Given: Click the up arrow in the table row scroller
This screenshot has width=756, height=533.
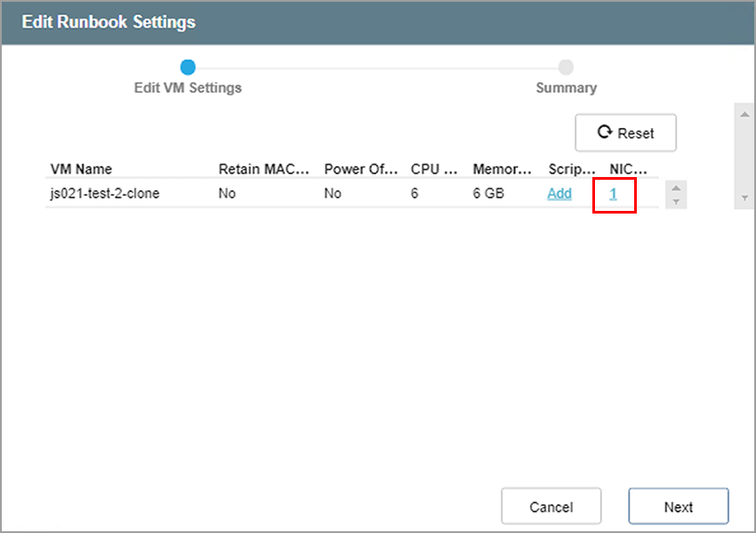Looking at the screenshot, I should (x=676, y=188).
